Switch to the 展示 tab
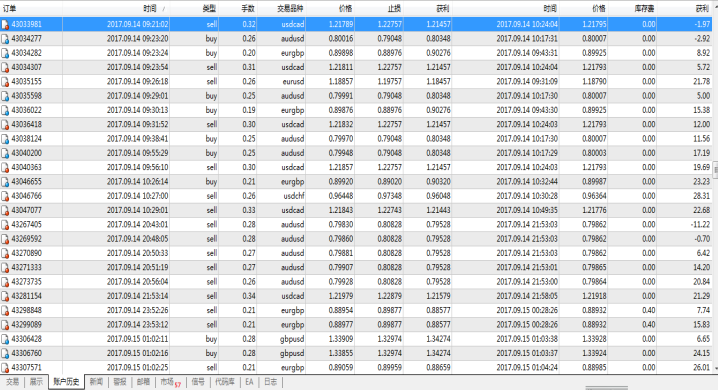Image resolution: width=718 pixels, height=390 pixels. tap(36, 382)
